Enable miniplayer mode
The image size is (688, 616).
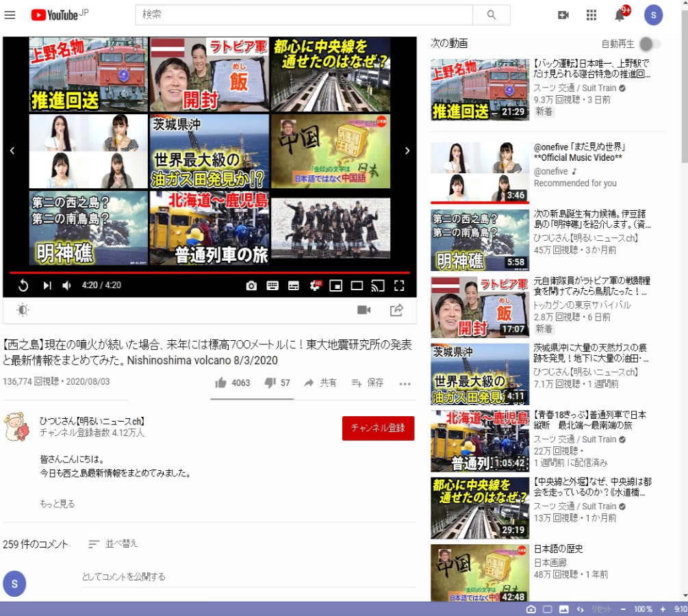(x=335, y=286)
